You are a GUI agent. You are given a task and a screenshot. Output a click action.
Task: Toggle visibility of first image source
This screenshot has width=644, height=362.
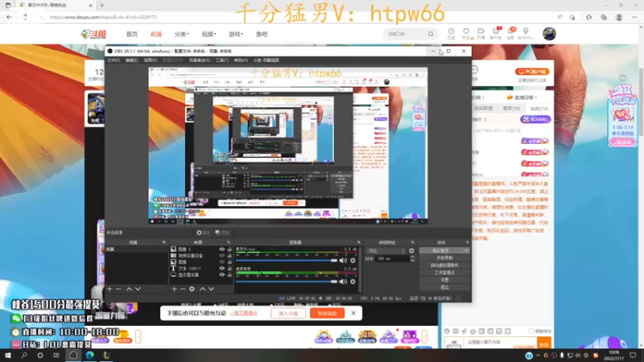222,249
